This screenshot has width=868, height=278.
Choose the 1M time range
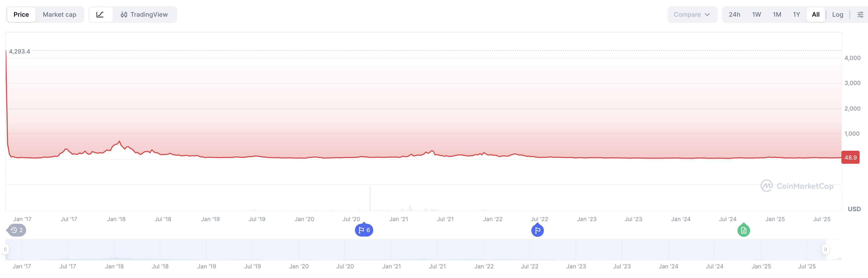coord(777,14)
